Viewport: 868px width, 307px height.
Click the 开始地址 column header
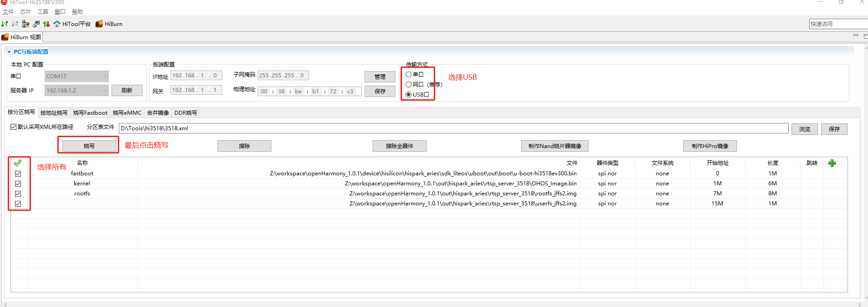[717, 163]
